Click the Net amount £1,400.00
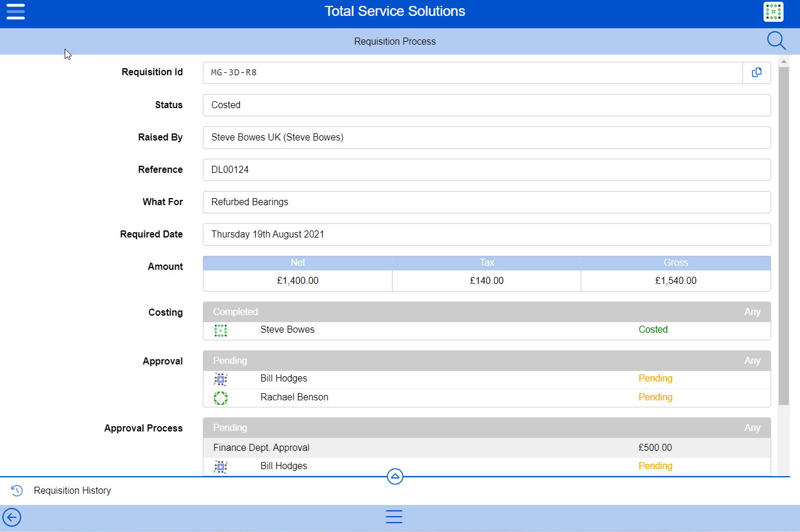Image resolution: width=800 pixels, height=532 pixels. [297, 280]
